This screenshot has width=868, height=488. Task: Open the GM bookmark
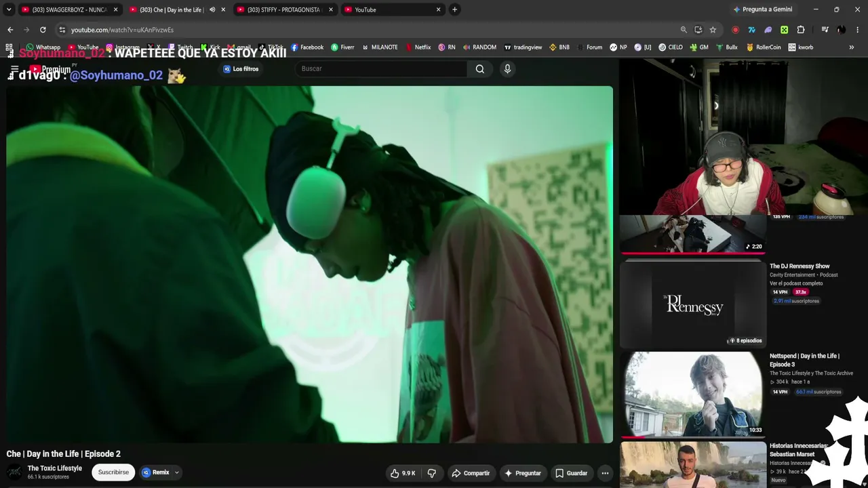tap(699, 47)
